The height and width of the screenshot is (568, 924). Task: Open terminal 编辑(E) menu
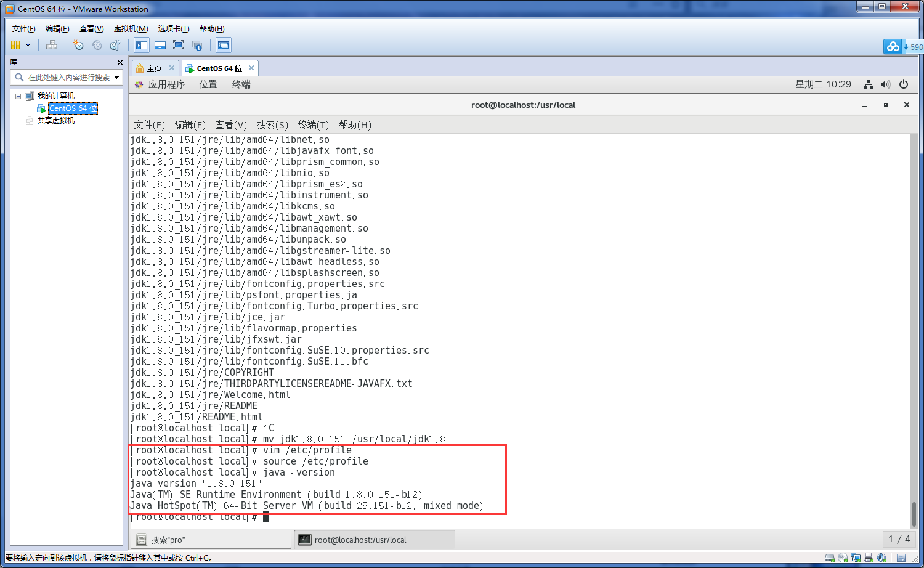(190, 125)
